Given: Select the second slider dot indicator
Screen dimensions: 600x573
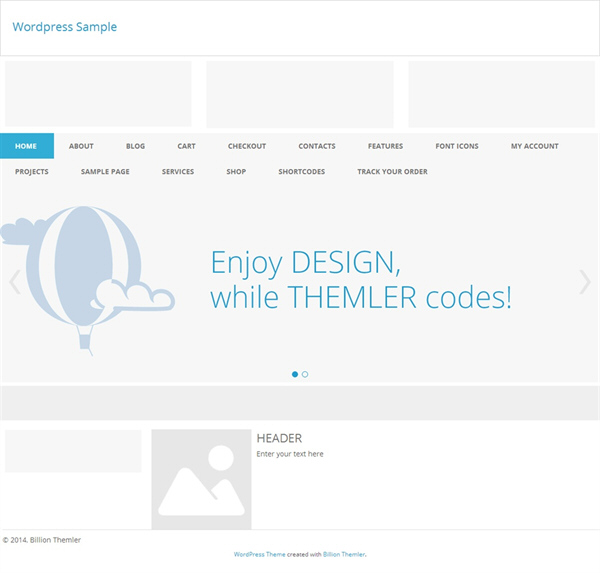Looking at the screenshot, I should pos(305,374).
